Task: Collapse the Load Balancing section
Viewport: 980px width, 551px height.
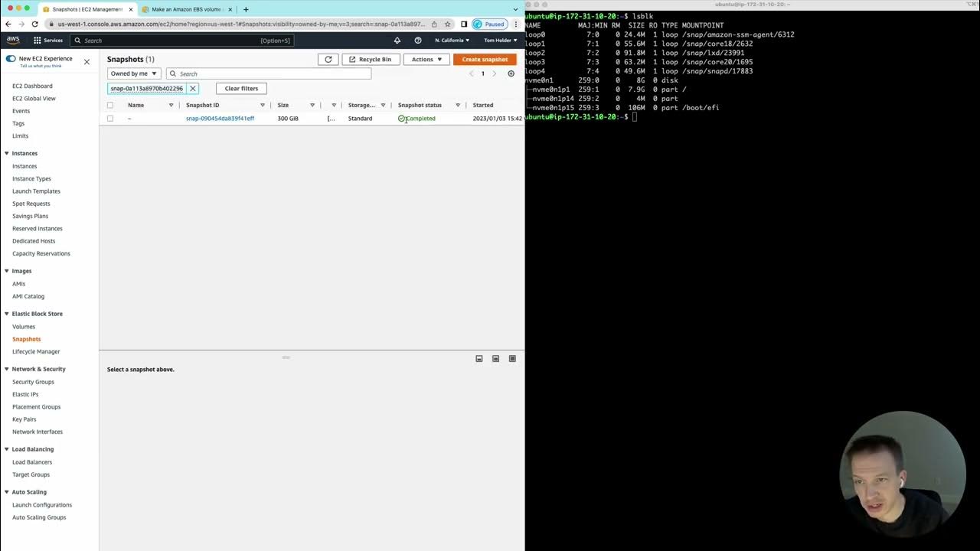Action: point(7,449)
